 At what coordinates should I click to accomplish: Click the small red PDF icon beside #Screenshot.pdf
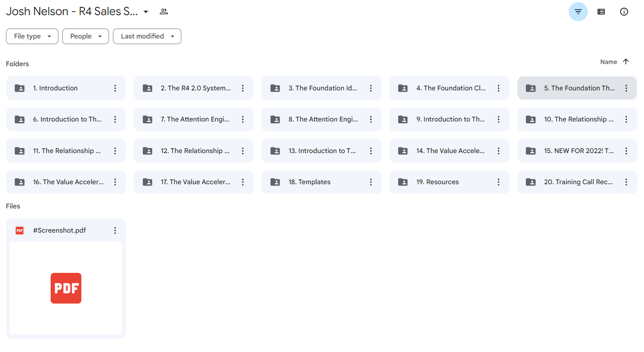click(x=19, y=230)
